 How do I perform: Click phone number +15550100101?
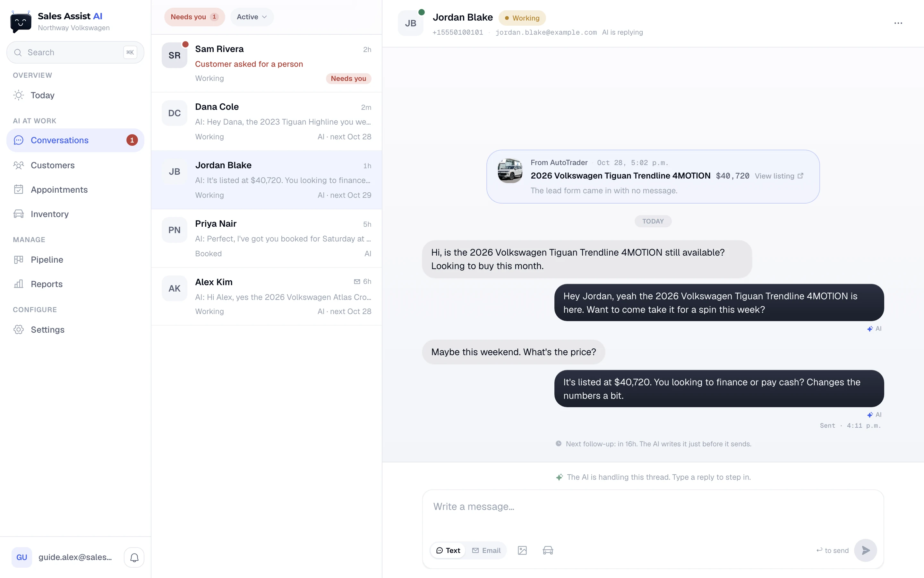point(458,32)
